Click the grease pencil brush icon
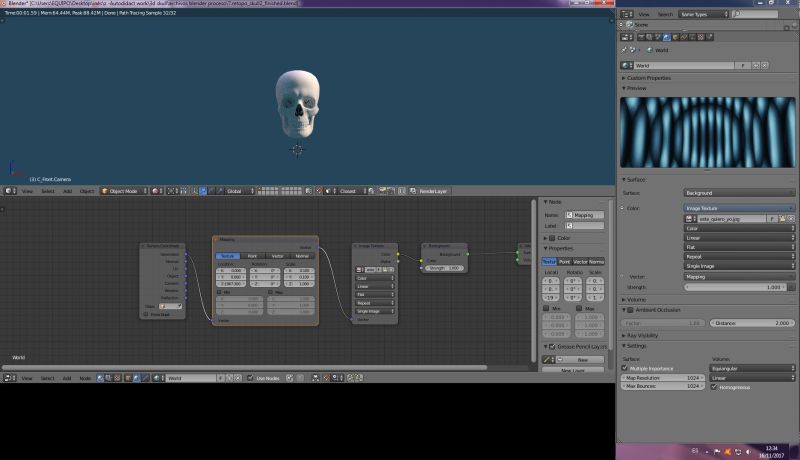Screen dimensions: 800x460 pos(546,360)
